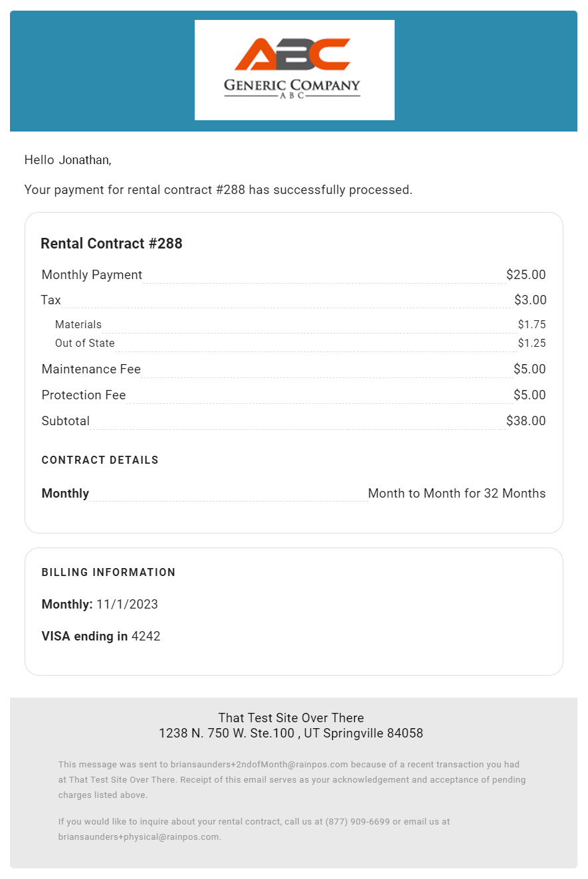This screenshot has width=588, height=879.
Task: Click the Subtotal $38.00 value
Action: (526, 421)
